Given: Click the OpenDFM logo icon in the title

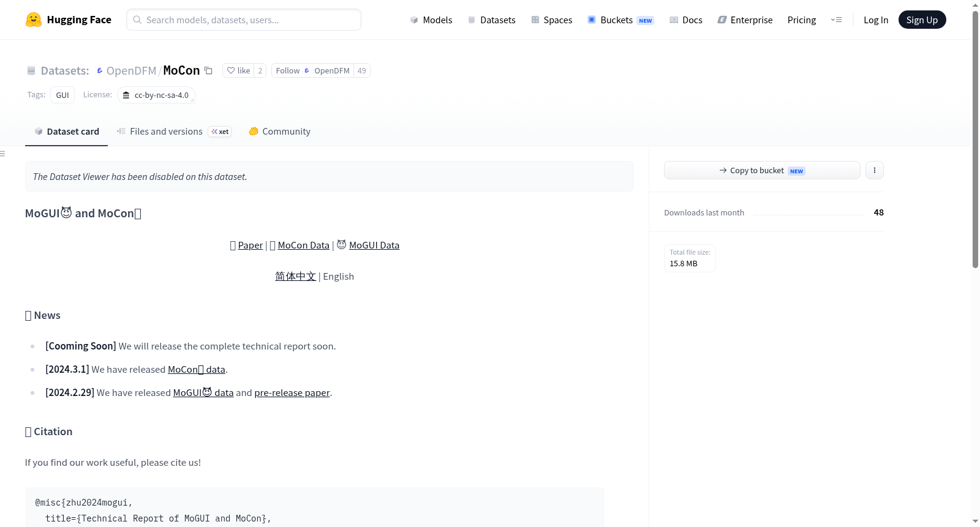Looking at the screenshot, I should [100, 70].
